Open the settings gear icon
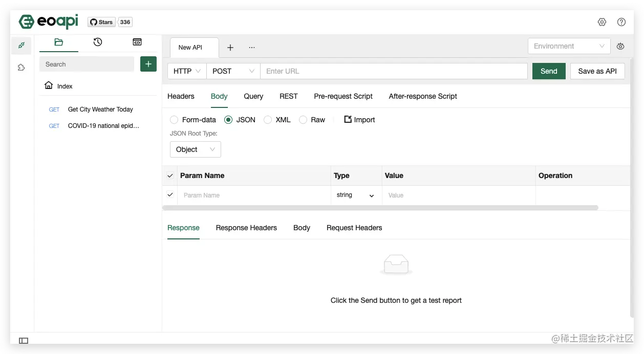Image resolution: width=644 pixels, height=354 pixels. pos(602,22)
